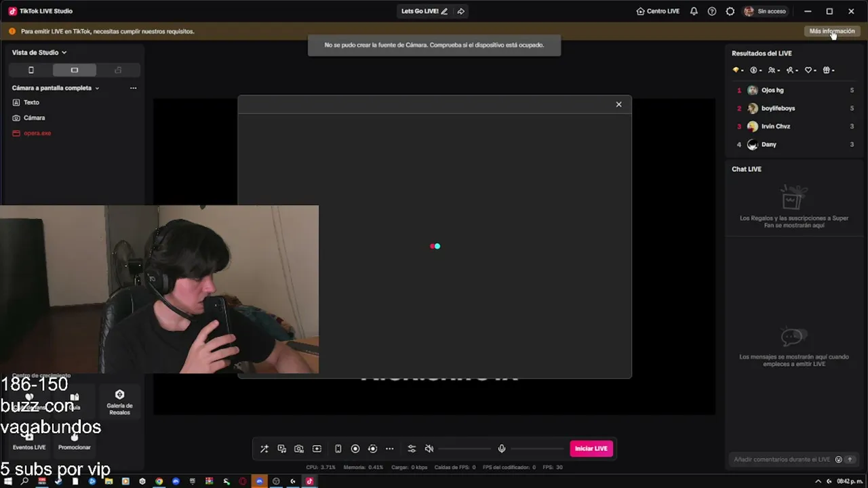Screen dimensions: 868x488
Task: Select the third dual-screen layout tab
Action: 118,70
